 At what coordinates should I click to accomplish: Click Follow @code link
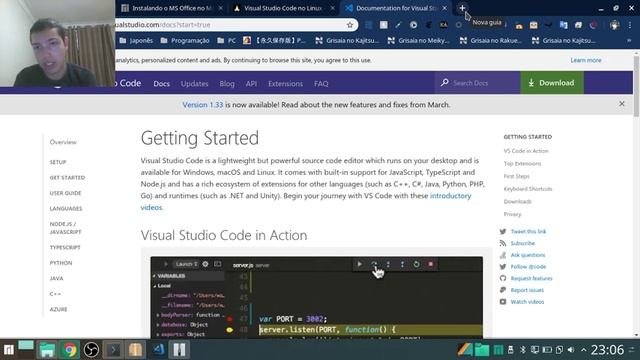pos(528,267)
